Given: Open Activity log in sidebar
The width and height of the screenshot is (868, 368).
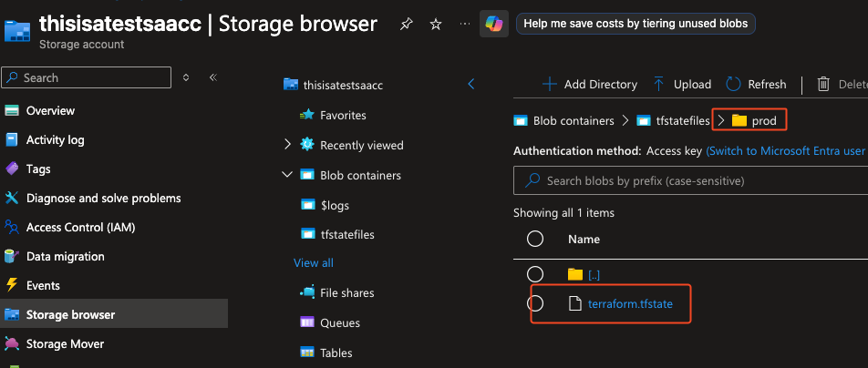Looking at the screenshot, I should click(x=55, y=139).
